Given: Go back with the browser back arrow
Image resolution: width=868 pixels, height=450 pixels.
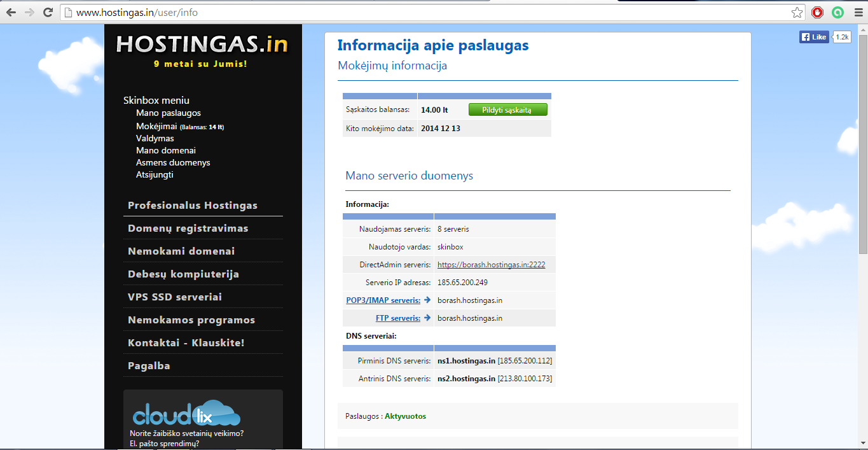Looking at the screenshot, I should click(x=11, y=12).
